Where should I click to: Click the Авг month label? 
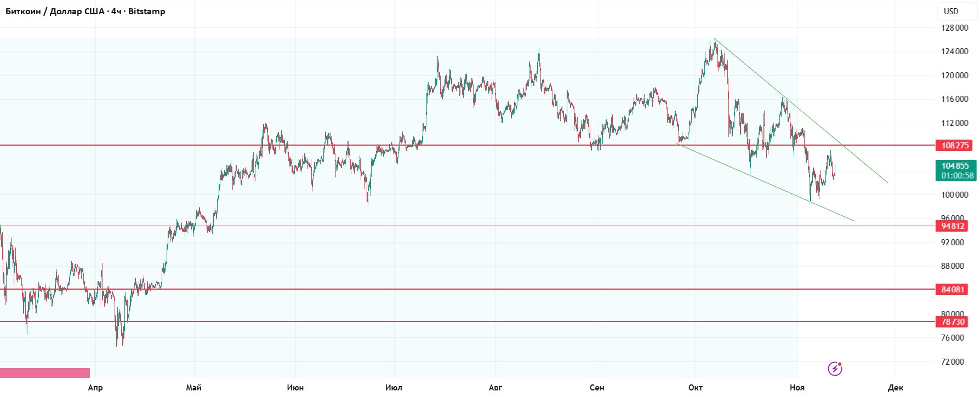pyautogui.click(x=495, y=388)
